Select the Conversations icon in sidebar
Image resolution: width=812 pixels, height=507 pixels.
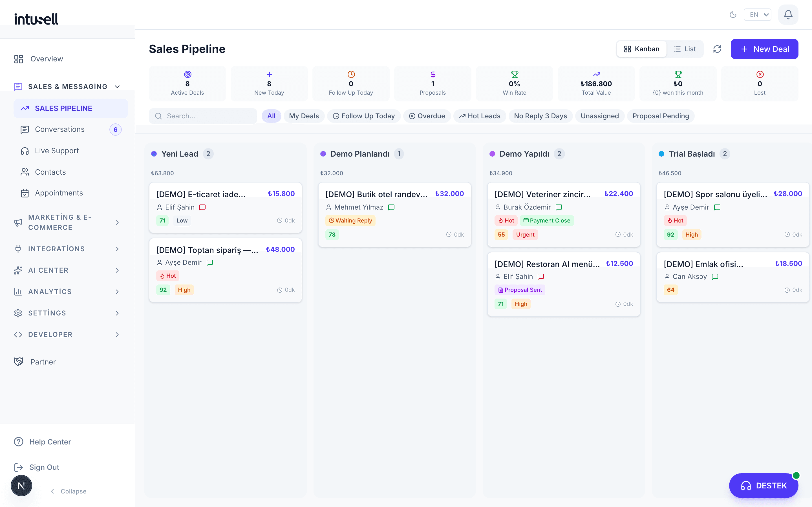[24, 130]
